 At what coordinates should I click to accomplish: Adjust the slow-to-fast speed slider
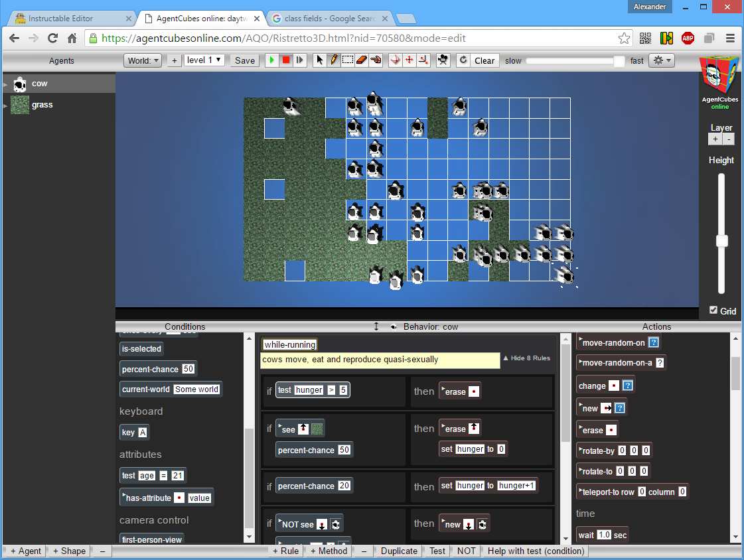click(x=575, y=60)
